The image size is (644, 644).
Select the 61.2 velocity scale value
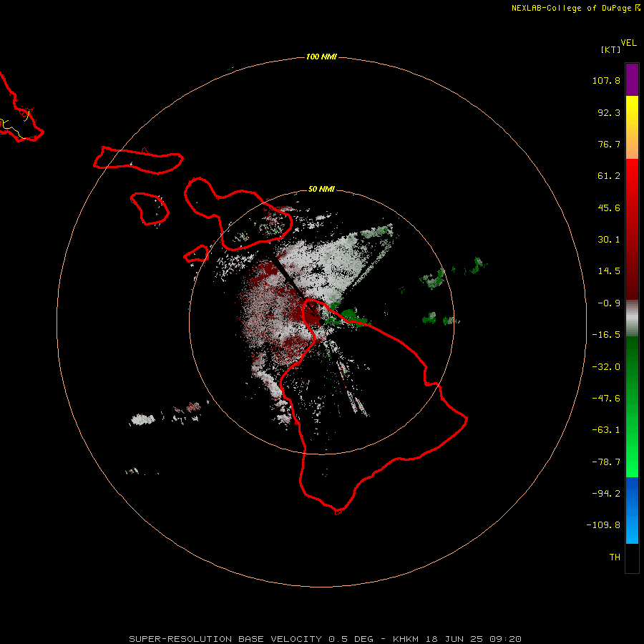[x=609, y=176]
